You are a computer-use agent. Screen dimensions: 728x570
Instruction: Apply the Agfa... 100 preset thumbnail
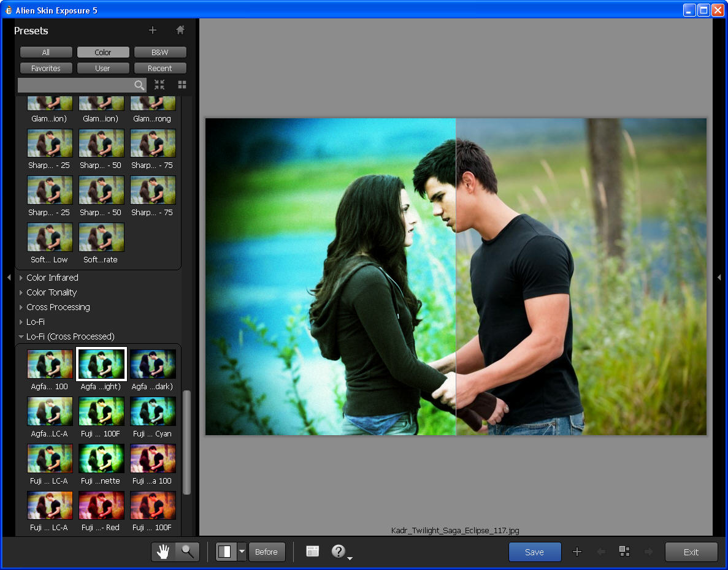50,364
